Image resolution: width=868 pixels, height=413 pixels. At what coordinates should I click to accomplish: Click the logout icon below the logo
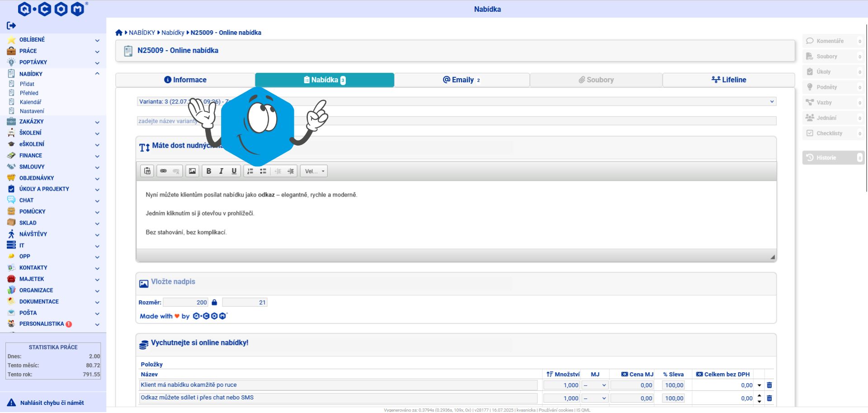tap(11, 26)
